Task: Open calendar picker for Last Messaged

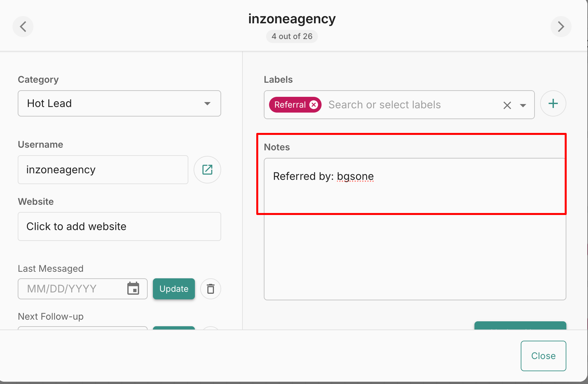Action: point(133,289)
